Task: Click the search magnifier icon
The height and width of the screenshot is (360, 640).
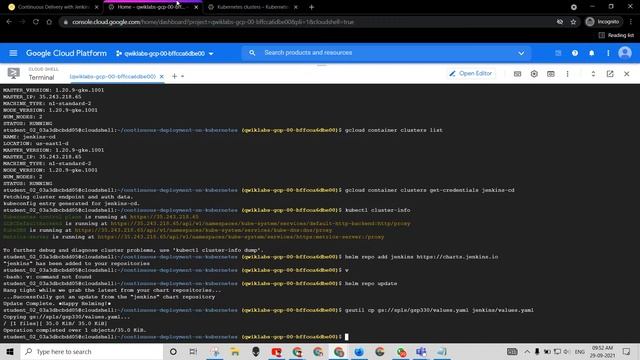Action: 252,53
